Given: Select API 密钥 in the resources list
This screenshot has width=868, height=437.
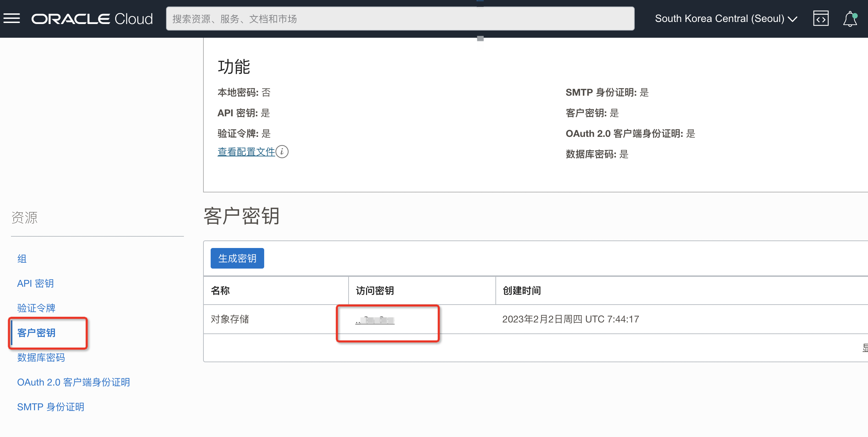Looking at the screenshot, I should click(35, 283).
